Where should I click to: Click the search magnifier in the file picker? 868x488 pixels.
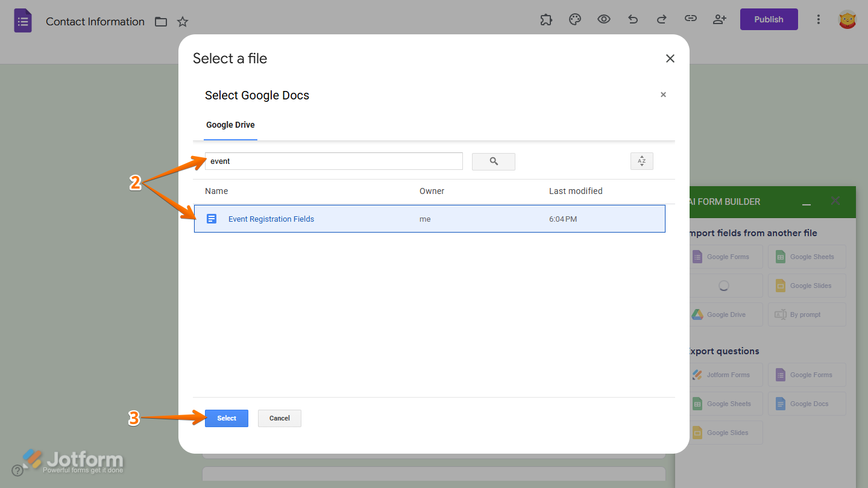coord(493,161)
